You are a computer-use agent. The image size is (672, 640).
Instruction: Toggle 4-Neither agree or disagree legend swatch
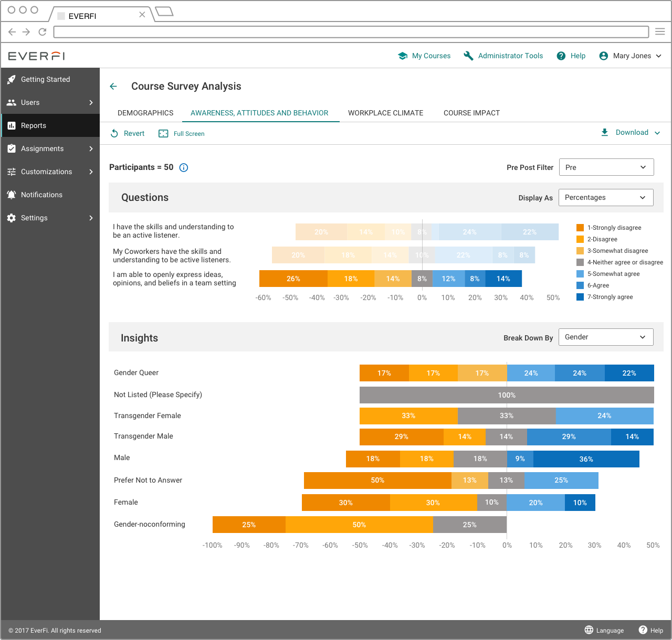coord(580,262)
